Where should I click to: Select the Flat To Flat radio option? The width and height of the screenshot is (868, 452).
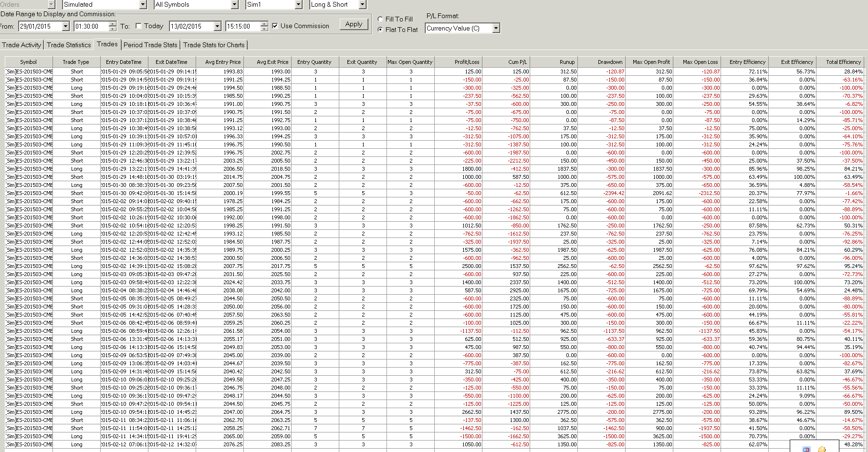tap(380, 30)
